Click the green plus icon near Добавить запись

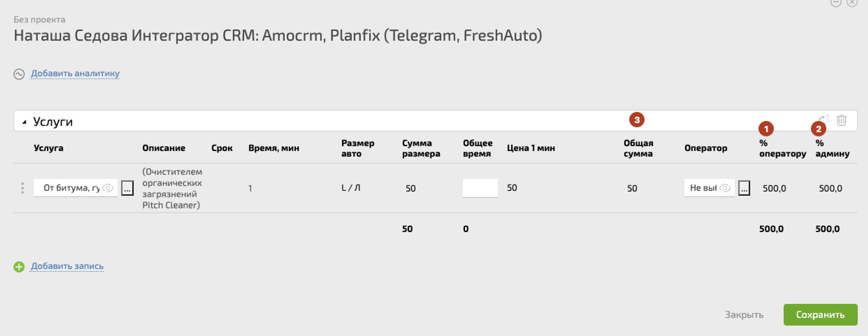coord(19,267)
